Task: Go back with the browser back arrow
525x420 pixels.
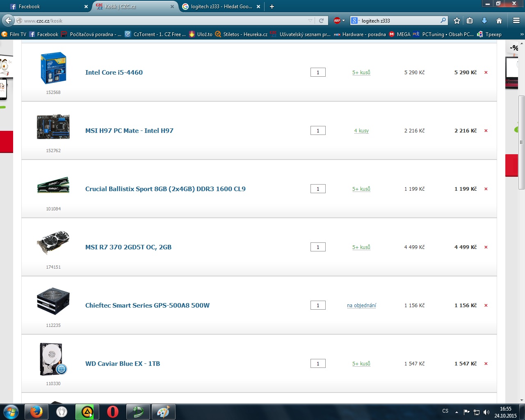Action: point(8,21)
